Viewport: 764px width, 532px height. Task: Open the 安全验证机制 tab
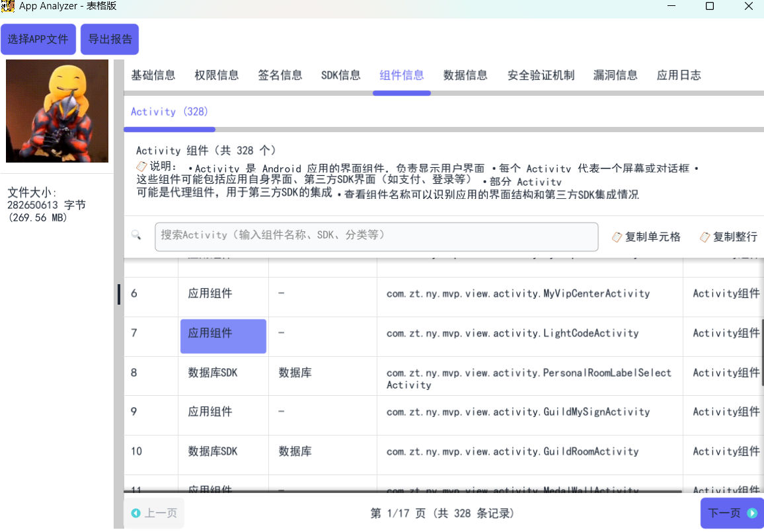pyautogui.click(x=541, y=75)
